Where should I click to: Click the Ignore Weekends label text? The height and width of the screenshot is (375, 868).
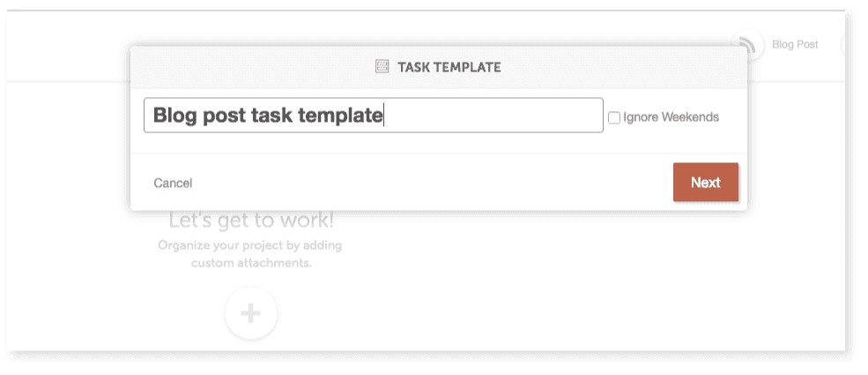point(671,117)
